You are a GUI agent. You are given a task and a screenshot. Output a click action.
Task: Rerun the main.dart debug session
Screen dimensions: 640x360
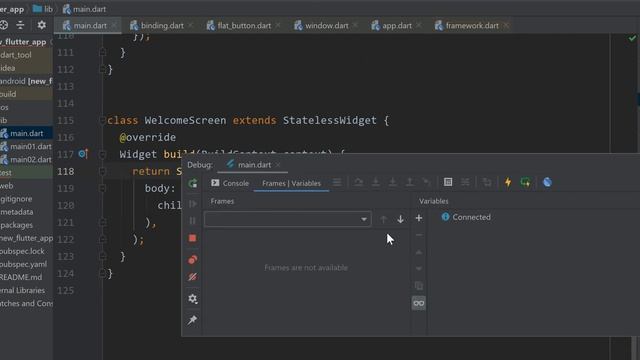pos(193,183)
